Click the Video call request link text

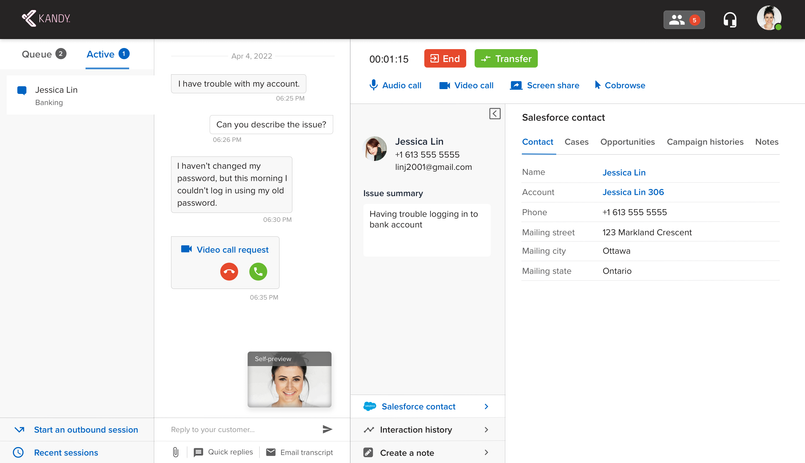click(233, 249)
